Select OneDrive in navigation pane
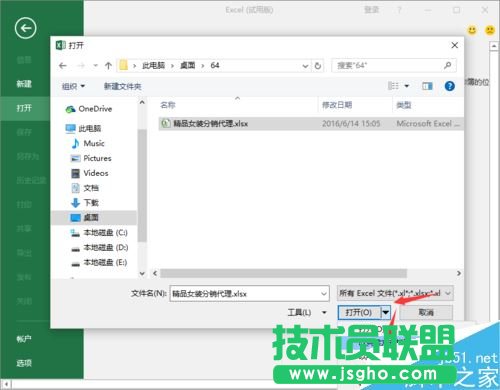The image size is (500, 390). [x=89, y=109]
